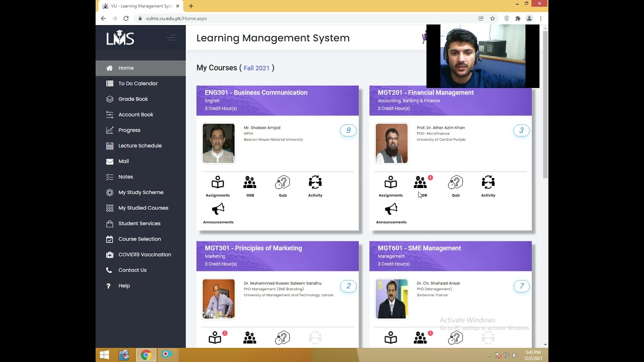Image resolution: width=644 pixels, height=362 pixels.
Task: Open Assignments icon in MGT601 card
Action: coord(391,338)
